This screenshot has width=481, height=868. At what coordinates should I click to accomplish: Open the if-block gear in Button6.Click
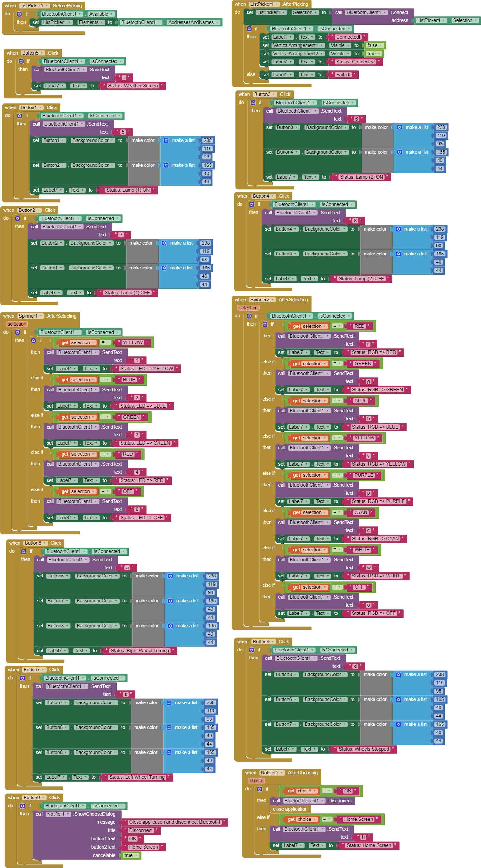tap(24, 552)
